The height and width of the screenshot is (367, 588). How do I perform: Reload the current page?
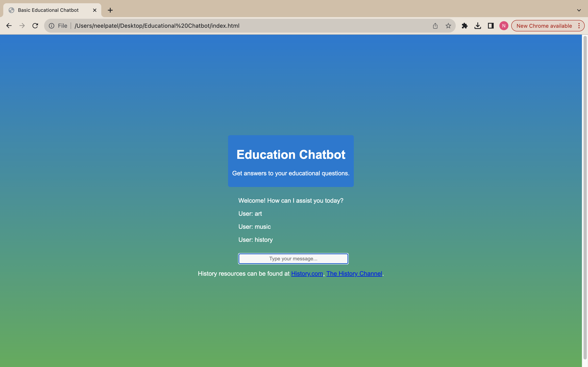pos(35,25)
